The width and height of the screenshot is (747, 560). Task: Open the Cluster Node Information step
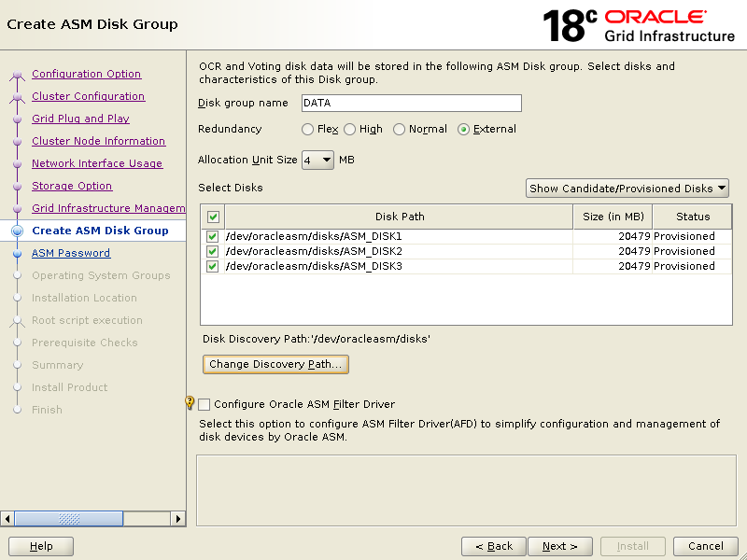pyautogui.click(x=99, y=141)
